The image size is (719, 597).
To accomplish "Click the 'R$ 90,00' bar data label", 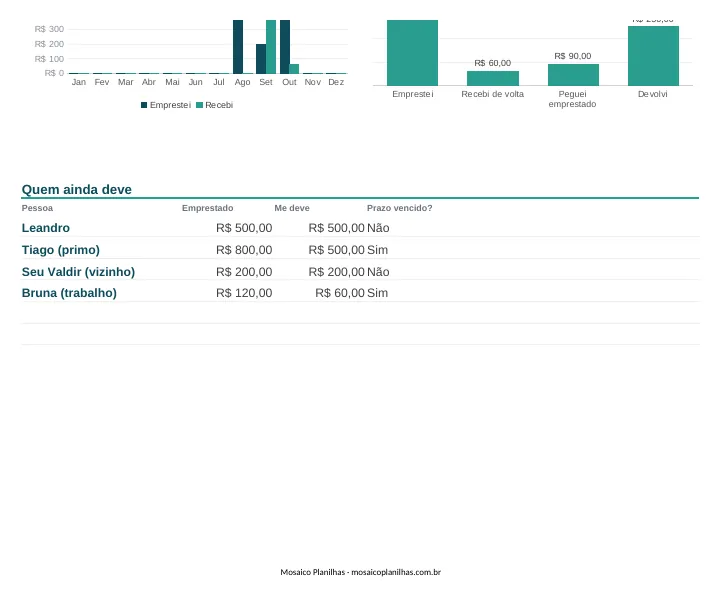I will tap(573, 56).
